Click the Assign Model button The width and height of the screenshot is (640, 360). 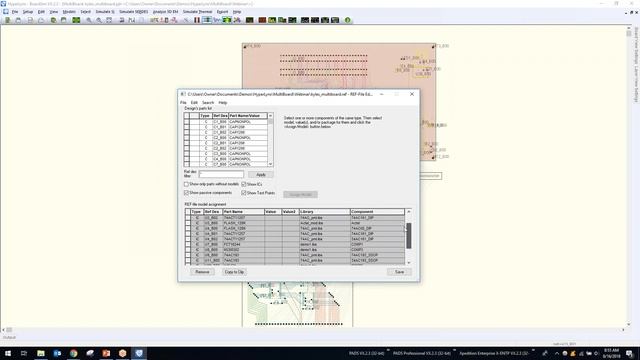pos(300,195)
